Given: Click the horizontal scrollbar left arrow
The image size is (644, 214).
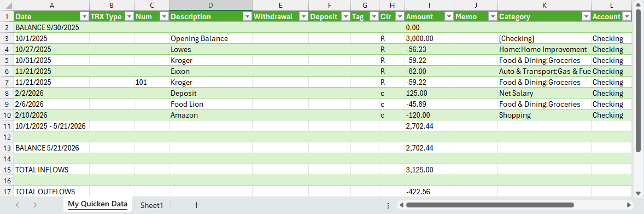Looking at the screenshot, I should [401, 205].
